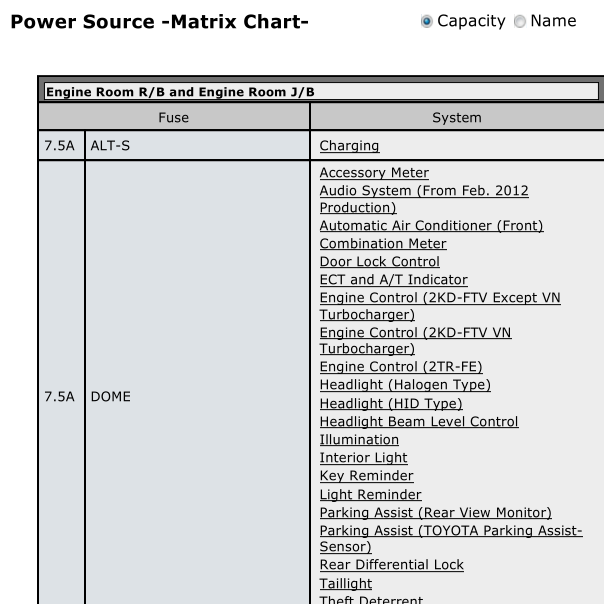This screenshot has height=604, width=604.
Task: Open Parking Assist (Rear View Monitor) link
Action: point(436,513)
